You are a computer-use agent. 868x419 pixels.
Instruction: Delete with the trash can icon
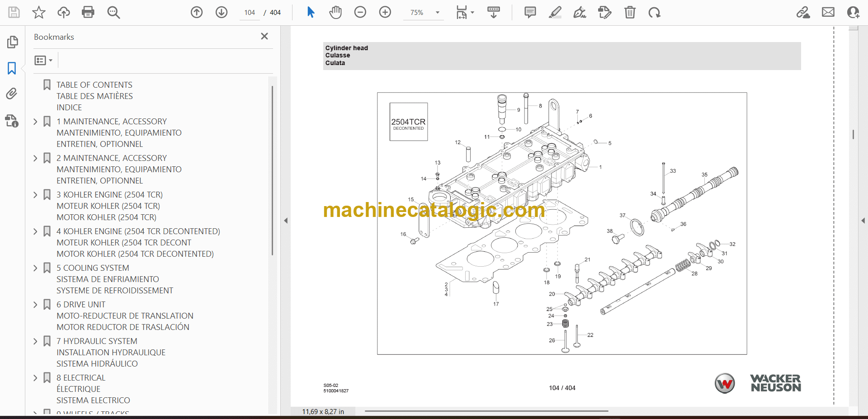(630, 12)
